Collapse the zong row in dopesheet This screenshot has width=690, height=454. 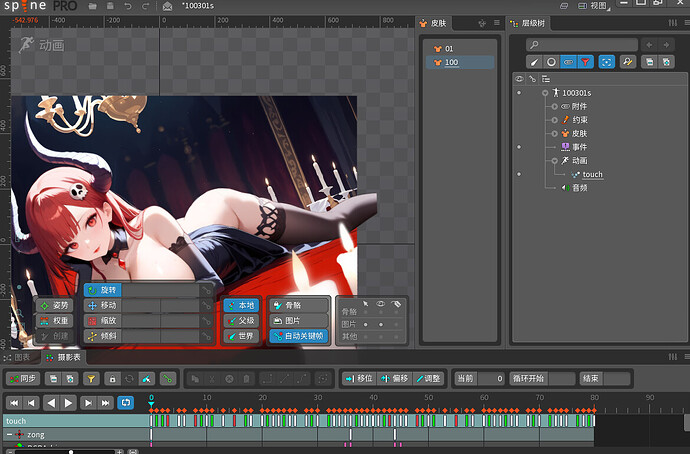(x=9, y=435)
